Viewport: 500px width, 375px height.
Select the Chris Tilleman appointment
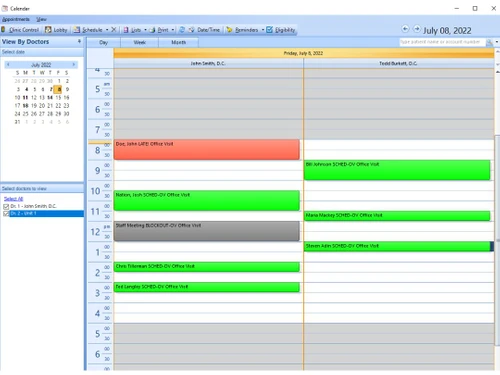[206, 267]
